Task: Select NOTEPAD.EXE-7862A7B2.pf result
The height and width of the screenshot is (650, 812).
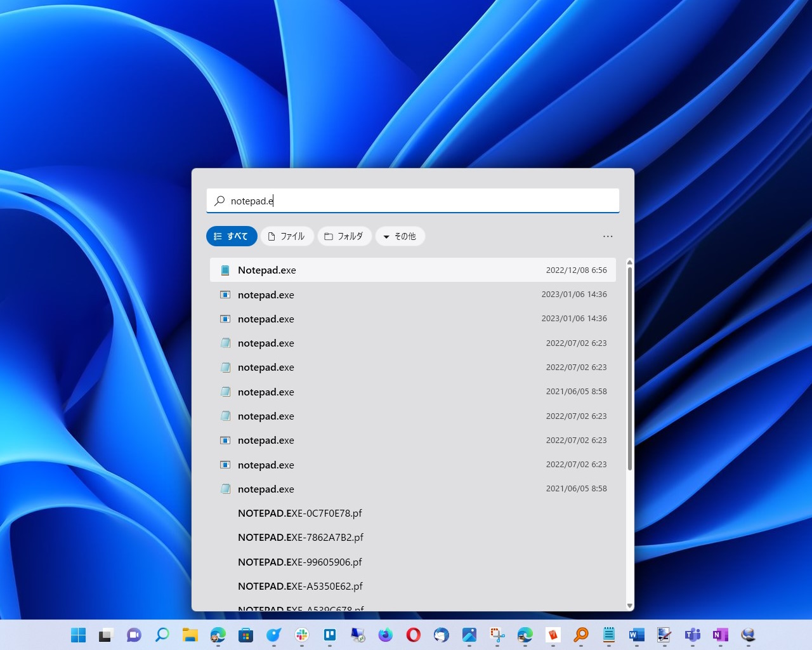Action: coord(413,537)
